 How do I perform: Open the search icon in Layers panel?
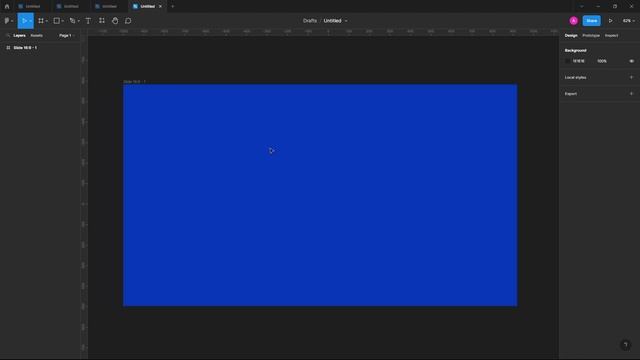pos(8,36)
